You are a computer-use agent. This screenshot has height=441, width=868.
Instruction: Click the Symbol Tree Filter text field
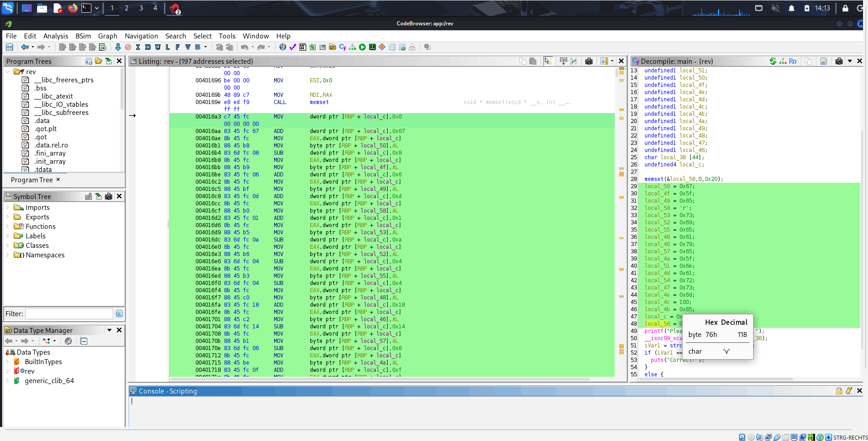pos(69,314)
